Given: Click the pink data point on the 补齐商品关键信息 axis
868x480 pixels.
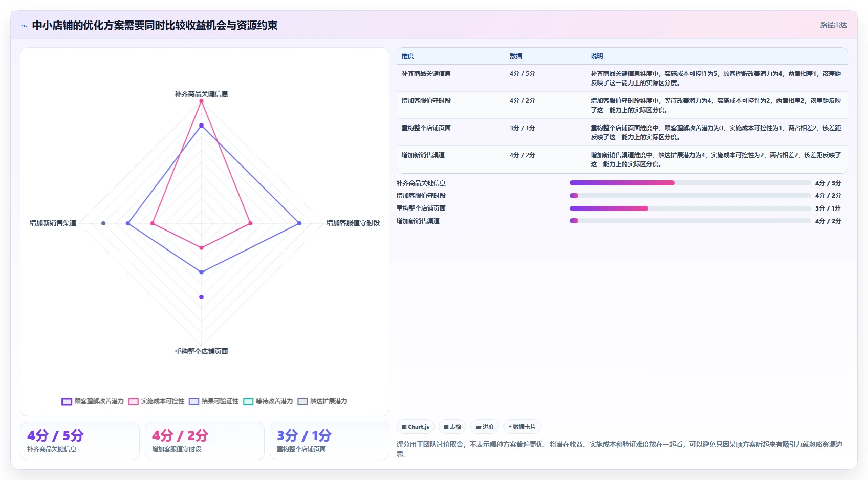Looking at the screenshot, I should [x=201, y=101].
